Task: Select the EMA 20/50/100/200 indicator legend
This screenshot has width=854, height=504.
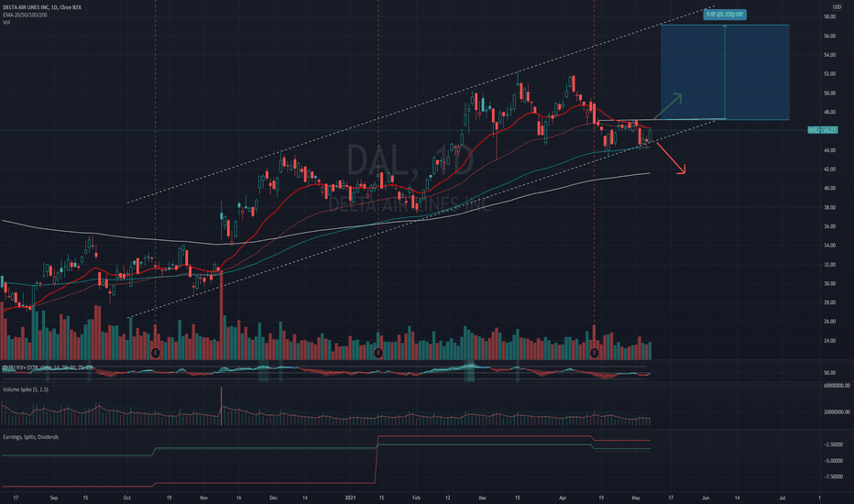Action: (25, 15)
